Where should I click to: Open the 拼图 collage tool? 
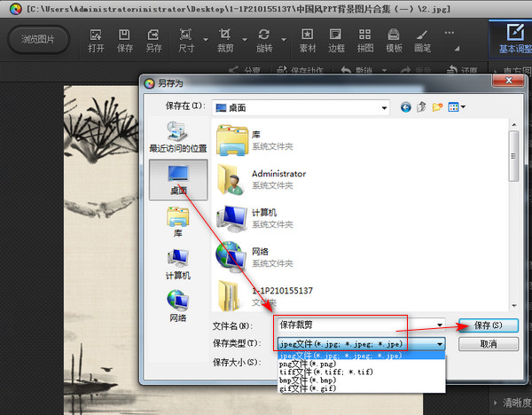coord(364,41)
